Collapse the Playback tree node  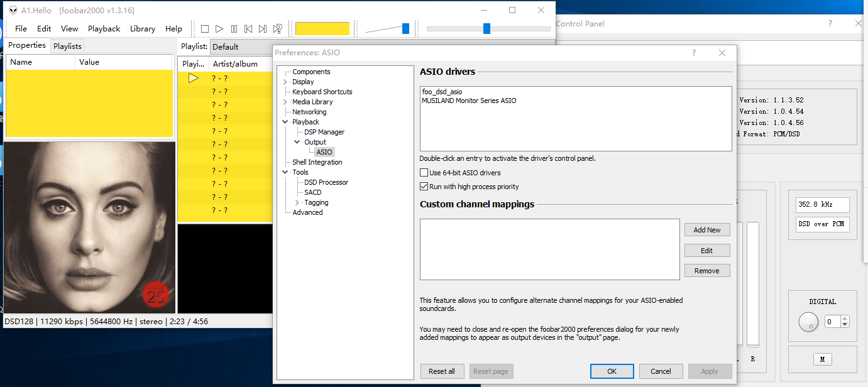pos(285,122)
